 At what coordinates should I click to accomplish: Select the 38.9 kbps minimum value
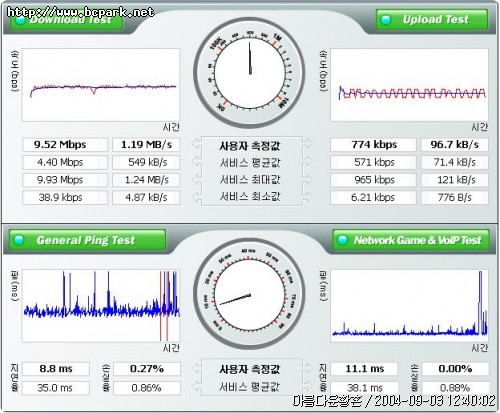click(x=65, y=197)
